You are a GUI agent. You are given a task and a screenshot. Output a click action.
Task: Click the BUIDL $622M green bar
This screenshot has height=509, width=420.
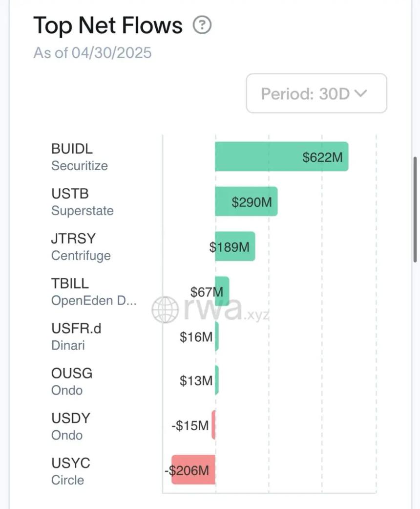(281, 156)
